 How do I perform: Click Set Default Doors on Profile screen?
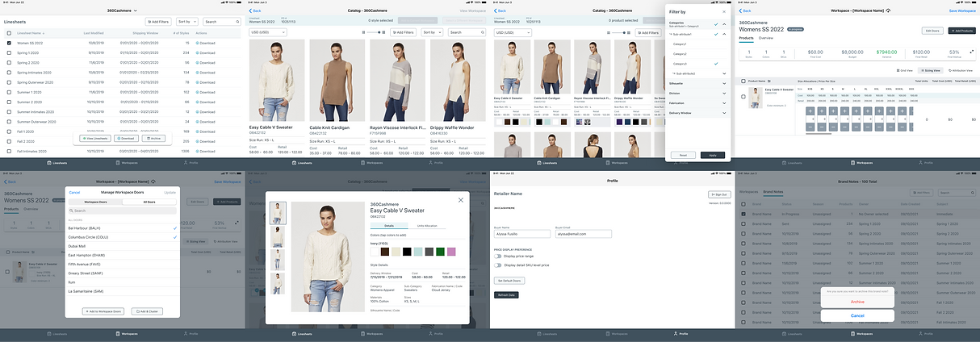[x=509, y=281]
